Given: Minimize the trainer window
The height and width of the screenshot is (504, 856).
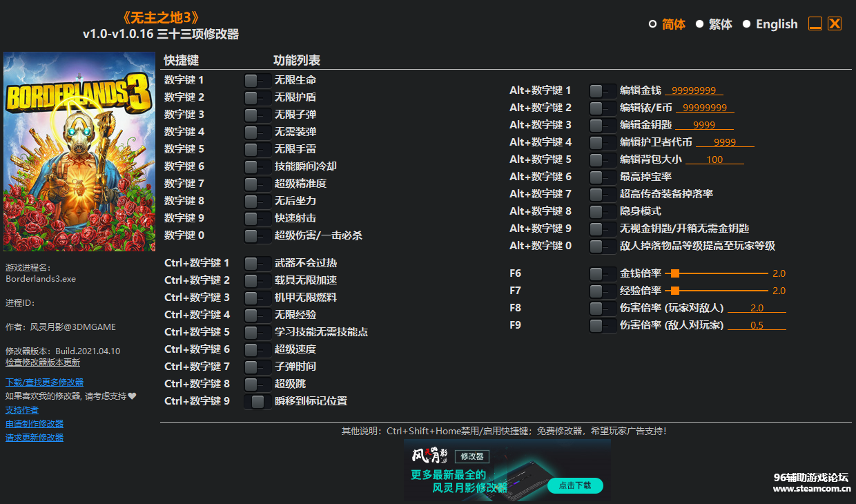Looking at the screenshot, I should pyautogui.click(x=815, y=23).
